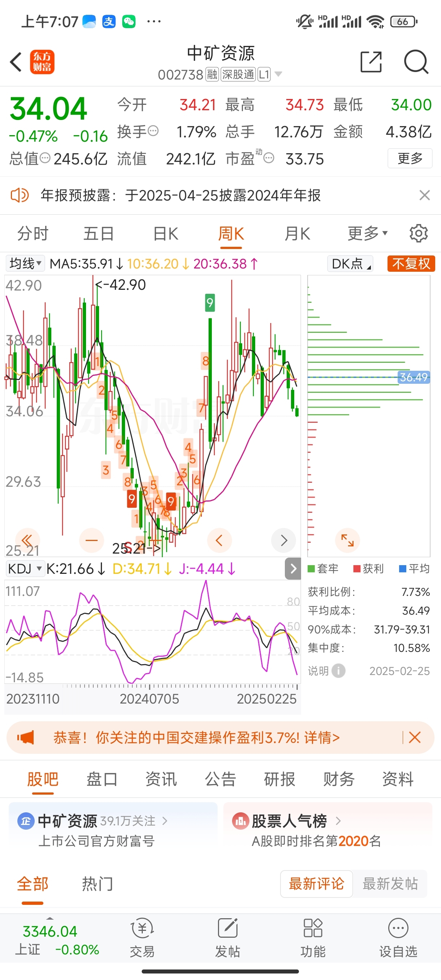
Task: Toggle 获利 legend item
Action: [368, 569]
